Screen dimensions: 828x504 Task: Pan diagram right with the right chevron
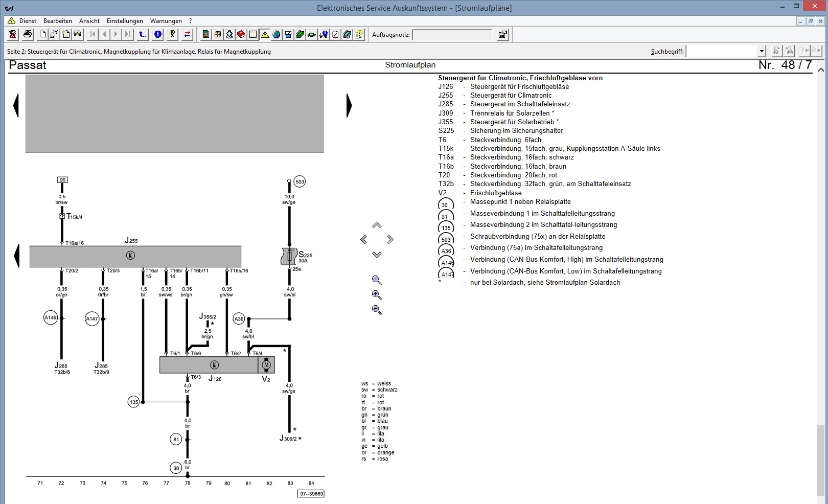390,239
